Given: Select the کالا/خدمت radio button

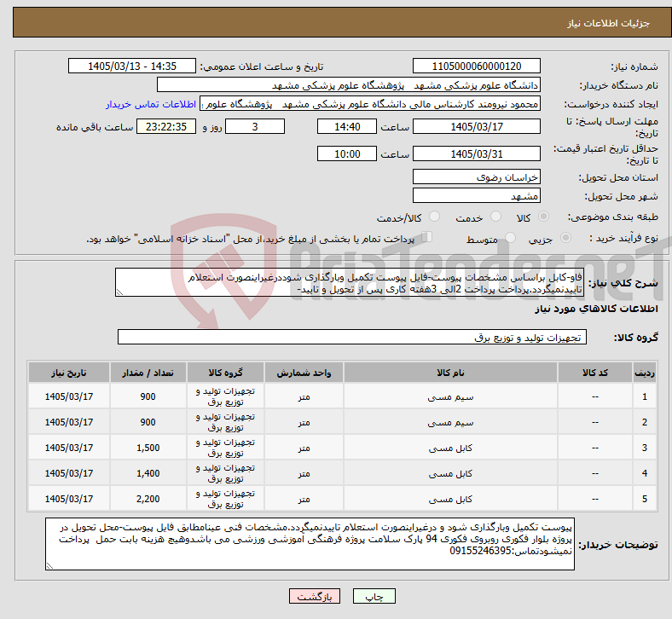Looking at the screenshot, I should (x=435, y=217).
